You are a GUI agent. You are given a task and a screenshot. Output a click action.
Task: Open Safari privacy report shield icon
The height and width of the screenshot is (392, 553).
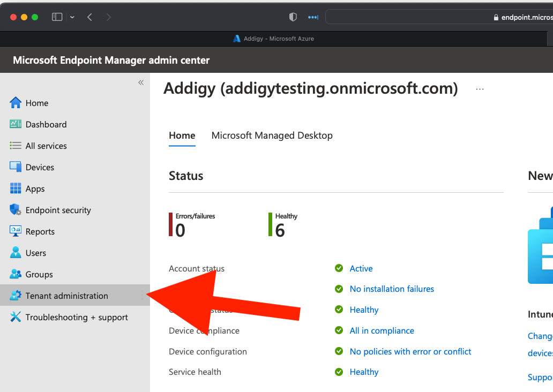click(x=293, y=17)
